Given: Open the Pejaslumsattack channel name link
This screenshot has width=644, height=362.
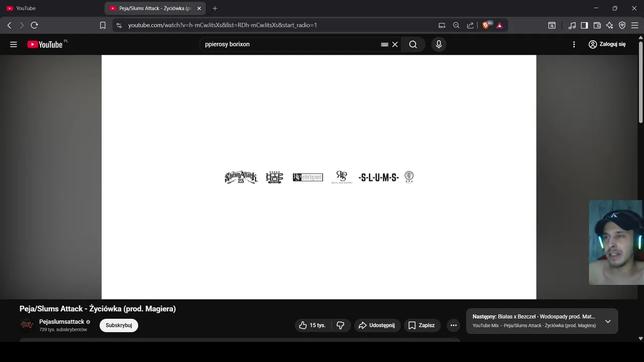Looking at the screenshot, I should (x=62, y=322).
